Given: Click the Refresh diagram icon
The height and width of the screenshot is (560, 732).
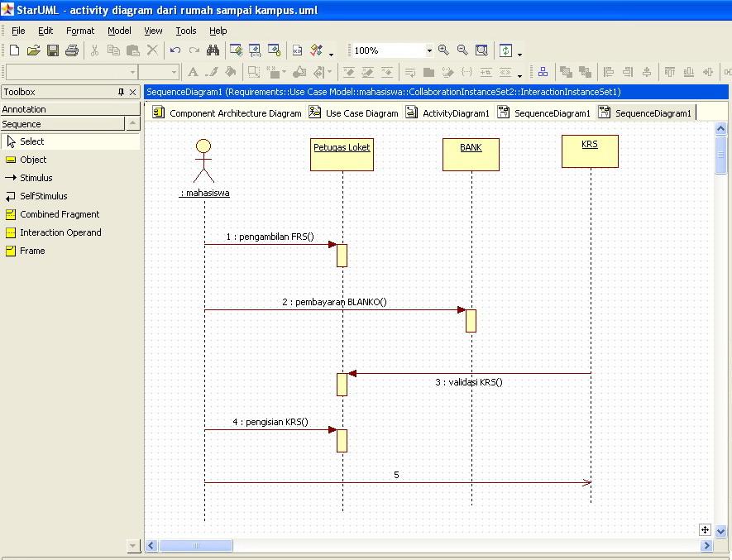Looking at the screenshot, I should tap(505, 50).
